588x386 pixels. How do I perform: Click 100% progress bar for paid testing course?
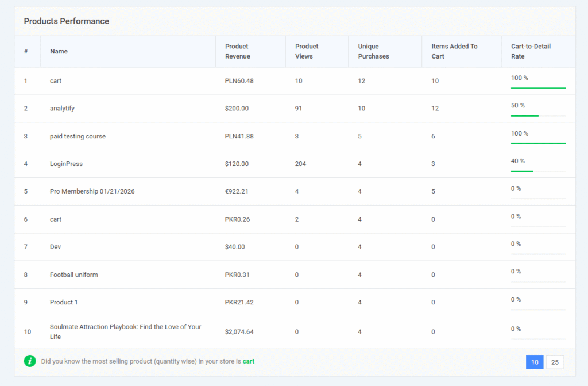pyautogui.click(x=538, y=143)
